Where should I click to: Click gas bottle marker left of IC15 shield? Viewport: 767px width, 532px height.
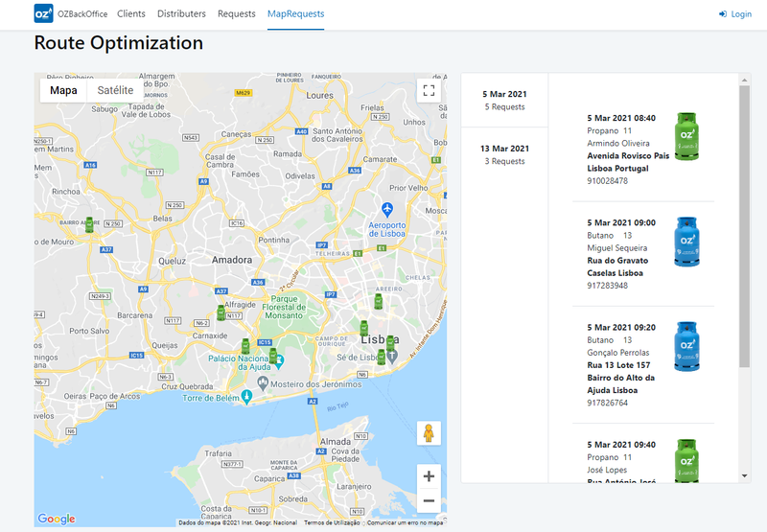[x=245, y=346]
